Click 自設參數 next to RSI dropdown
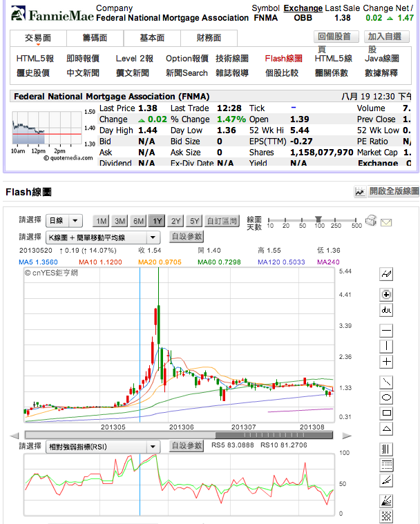This screenshot has height=524, width=420. tap(187, 445)
